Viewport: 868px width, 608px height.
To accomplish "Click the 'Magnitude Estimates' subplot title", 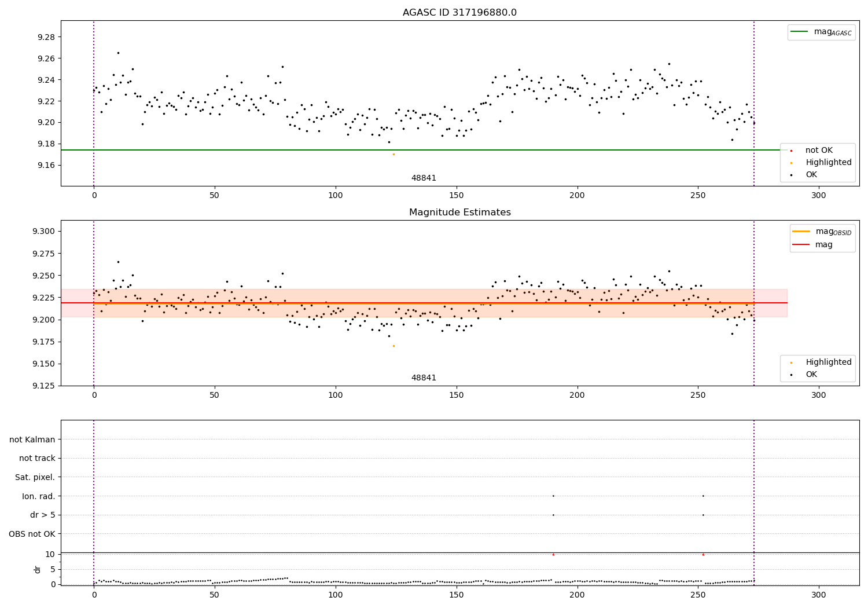I will 459,213.
